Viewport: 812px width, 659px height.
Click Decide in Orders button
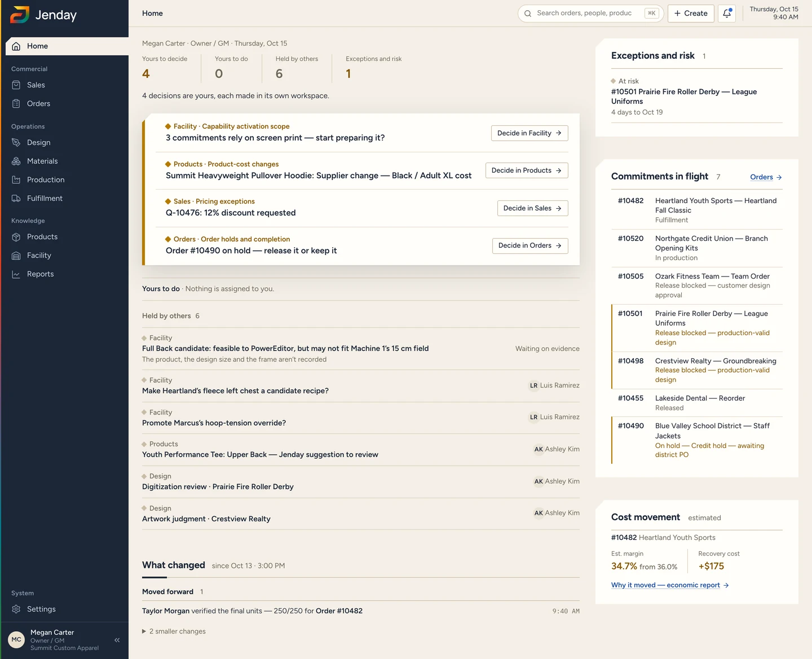tap(530, 245)
